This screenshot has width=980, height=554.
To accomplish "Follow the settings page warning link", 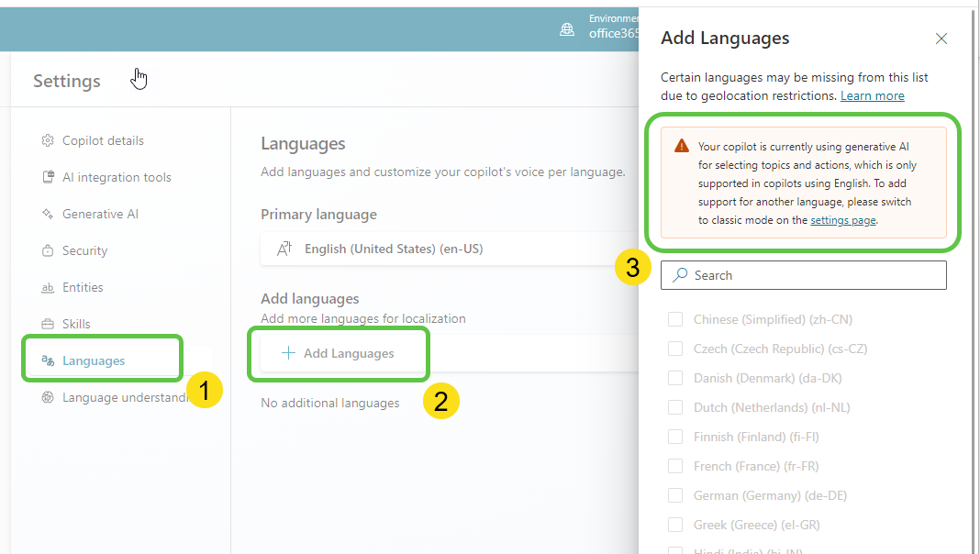I will tap(842, 220).
